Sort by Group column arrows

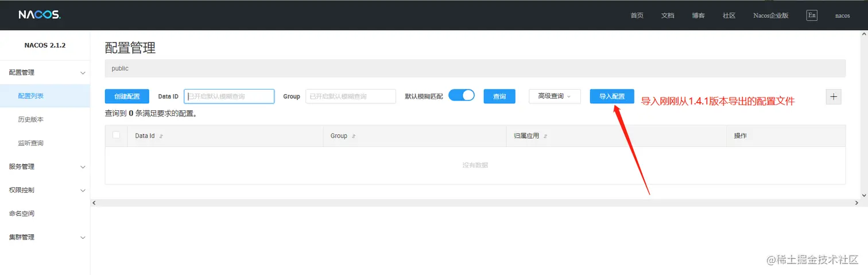tap(354, 136)
